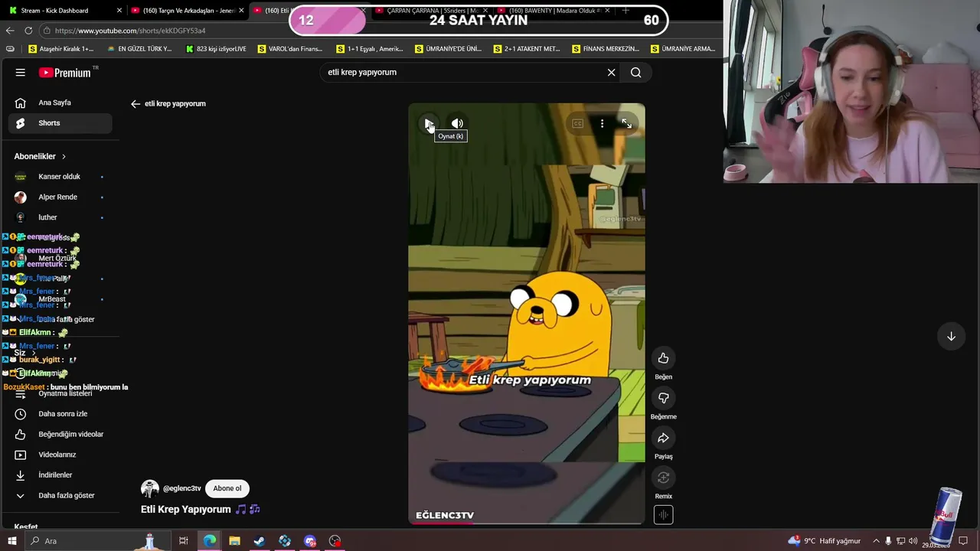This screenshot has width=980, height=551.
Task: Open 1+1 Eşyalı Amerik bookmark
Action: 370,49
